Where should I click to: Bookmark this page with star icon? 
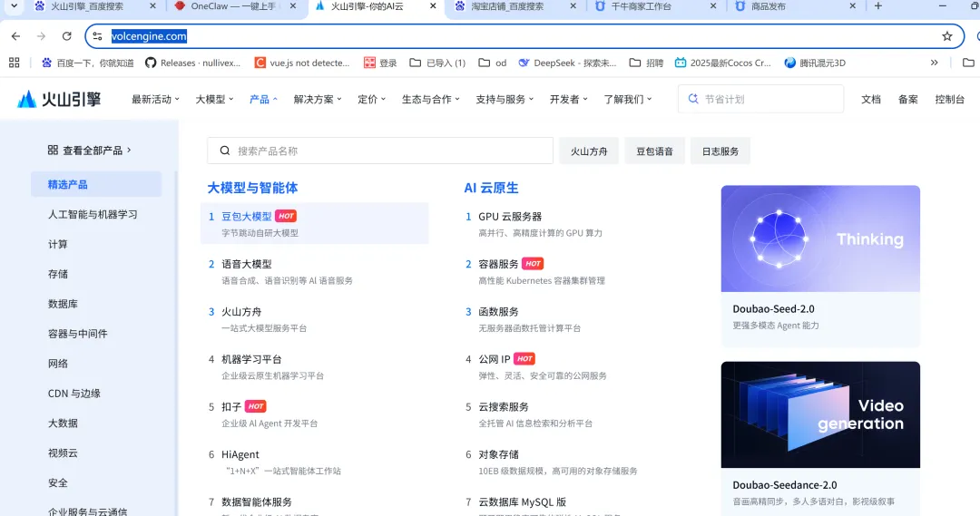946,36
